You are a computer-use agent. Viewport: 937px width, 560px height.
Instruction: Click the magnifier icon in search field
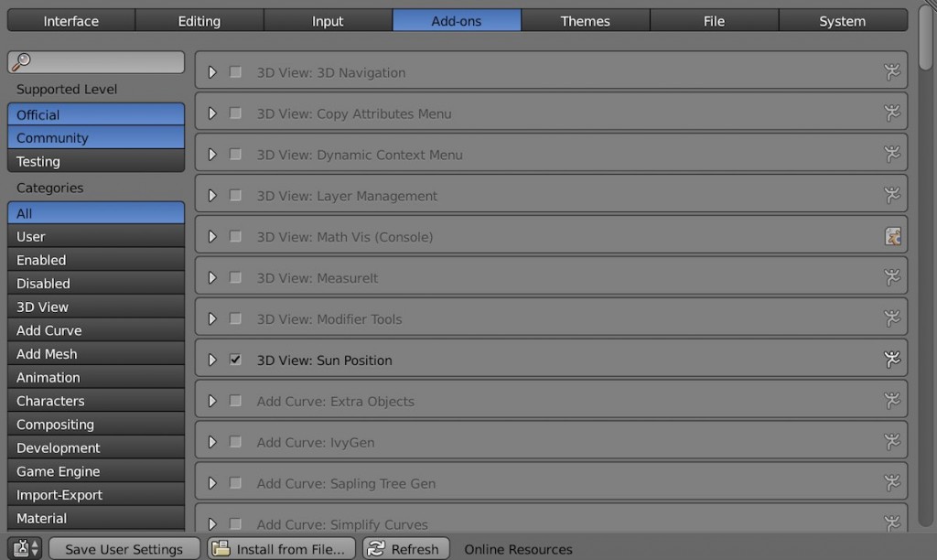point(22,61)
